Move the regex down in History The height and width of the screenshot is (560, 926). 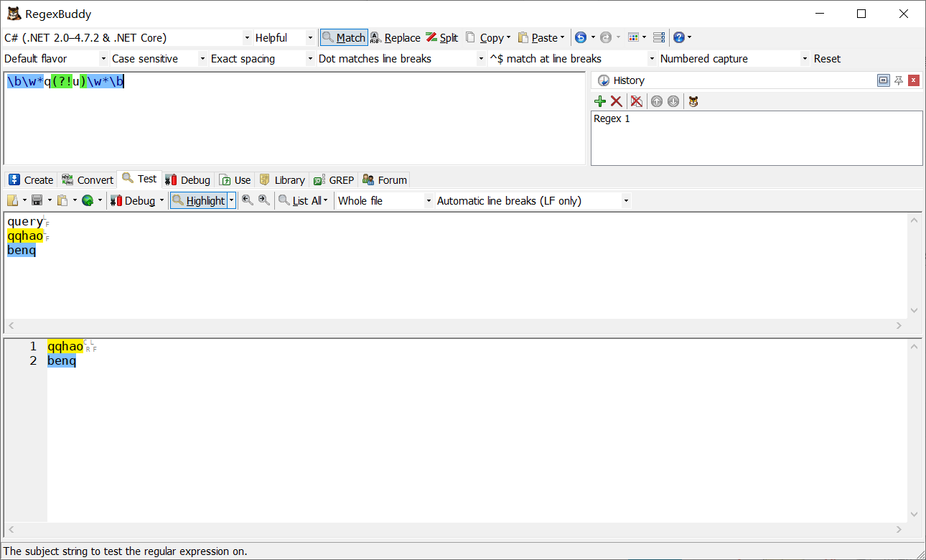click(673, 101)
